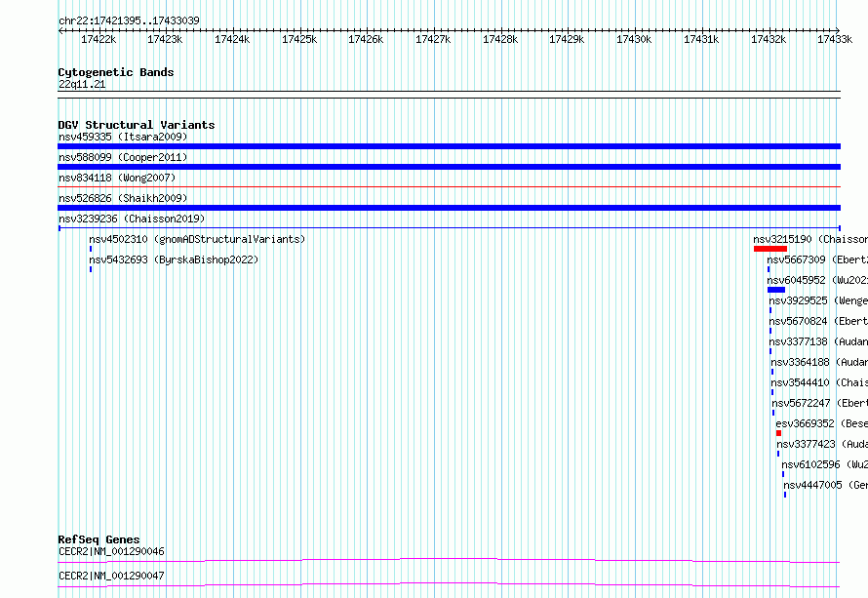Click the small blue mark under nsv5432693
Screen dimensions: 868x598
coord(91,269)
